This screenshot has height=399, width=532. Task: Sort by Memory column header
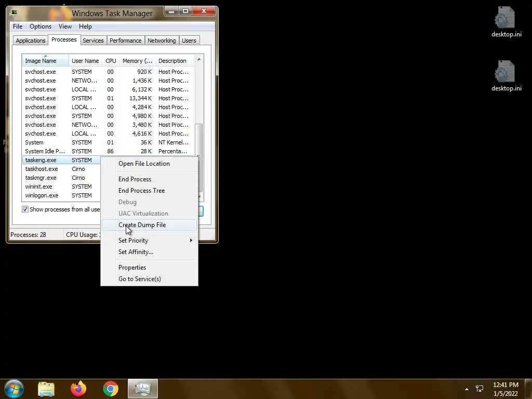[x=137, y=61]
